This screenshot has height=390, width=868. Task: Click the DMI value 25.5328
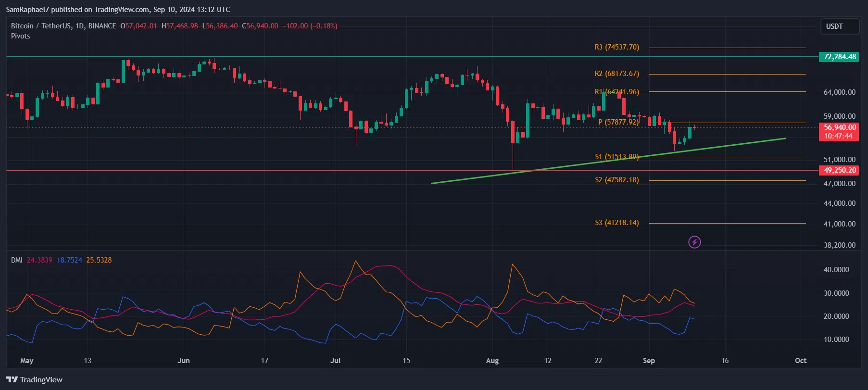[x=99, y=260]
